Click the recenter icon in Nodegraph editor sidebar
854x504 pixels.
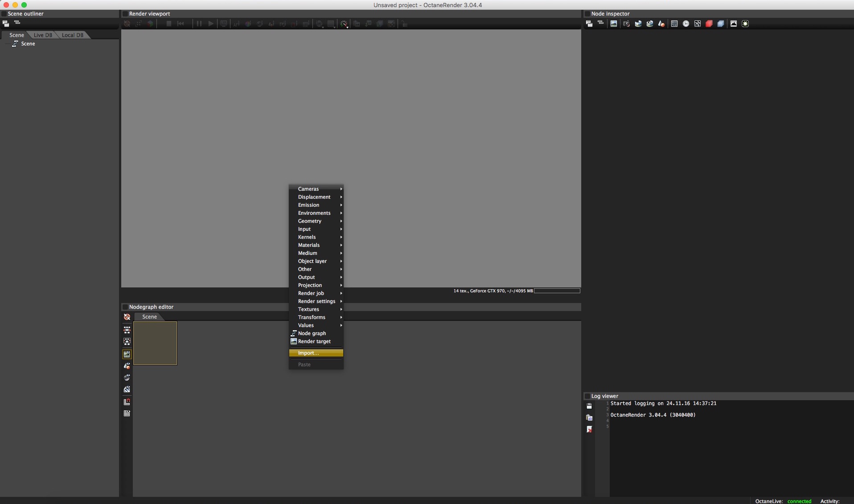[127, 317]
